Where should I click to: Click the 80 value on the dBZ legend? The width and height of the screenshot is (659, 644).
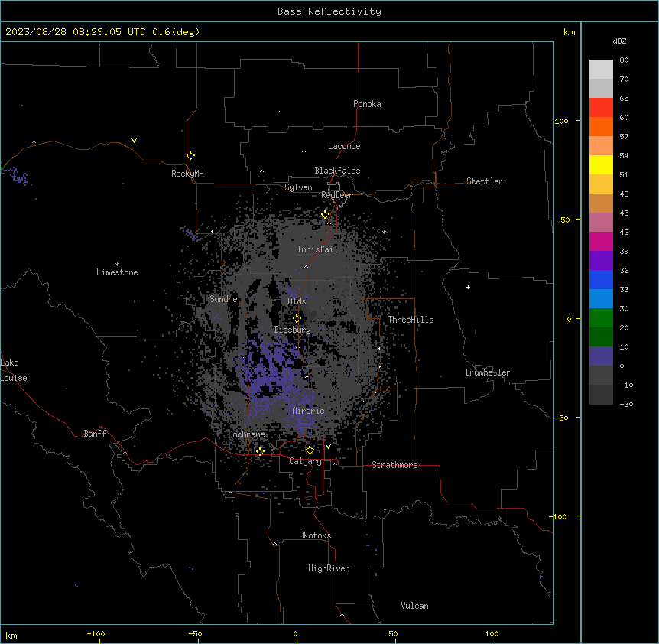pos(624,60)
